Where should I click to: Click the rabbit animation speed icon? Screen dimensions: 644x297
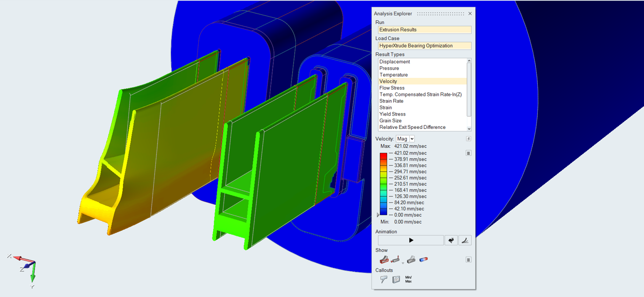pyautogui.click(x=451, y=240)
